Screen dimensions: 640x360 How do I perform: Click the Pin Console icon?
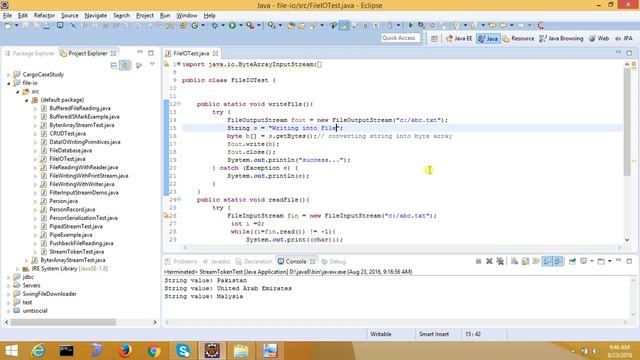coord(572,261)
